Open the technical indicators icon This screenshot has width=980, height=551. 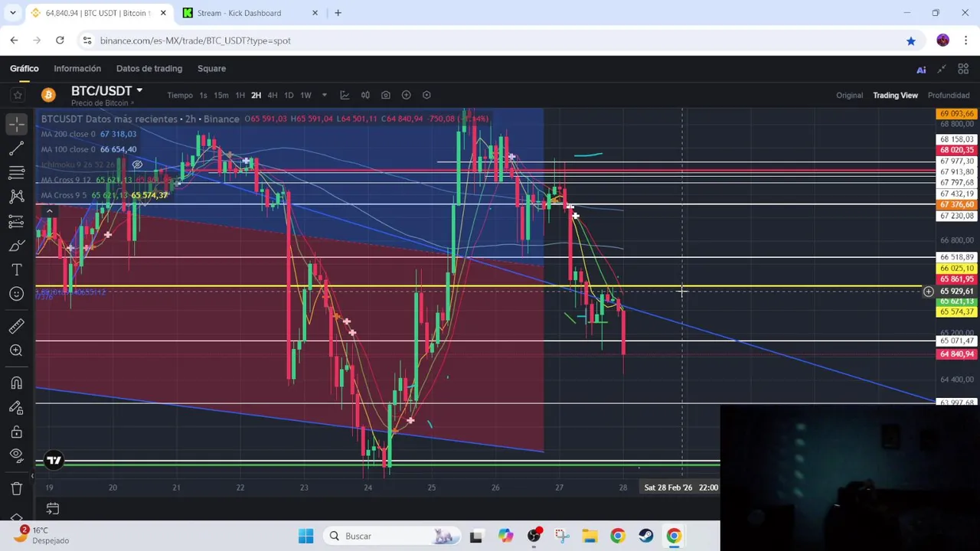345,95
